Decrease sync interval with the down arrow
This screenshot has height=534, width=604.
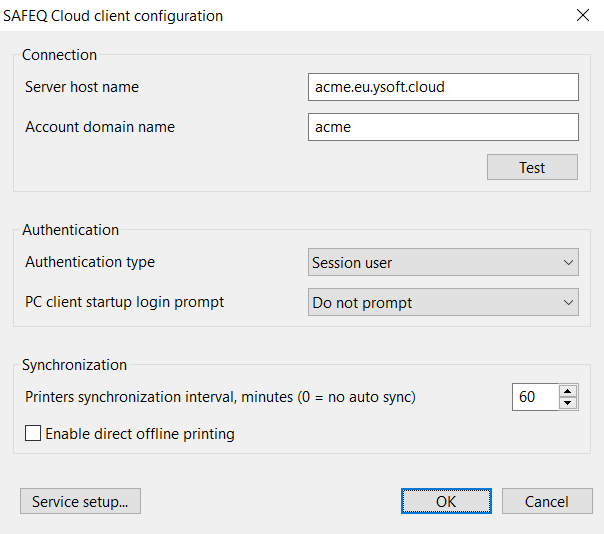coord(568,403)
